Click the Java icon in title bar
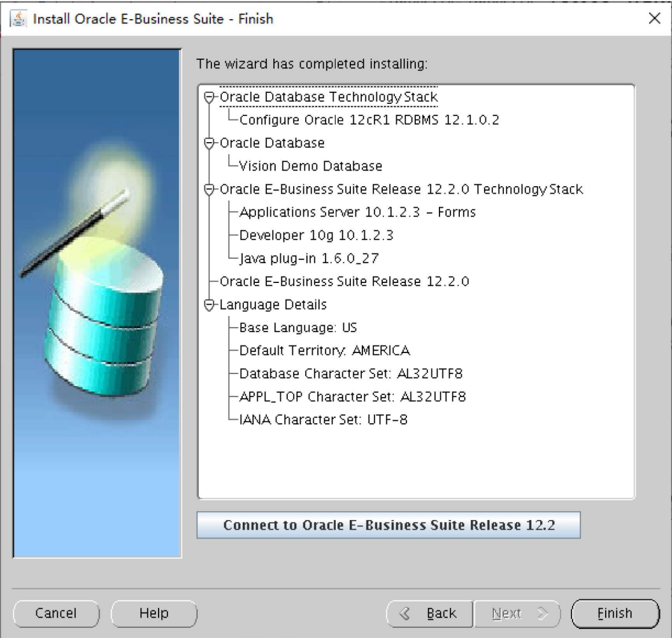Viewport: 672px width, 638px height. click(x=18, y=19)
